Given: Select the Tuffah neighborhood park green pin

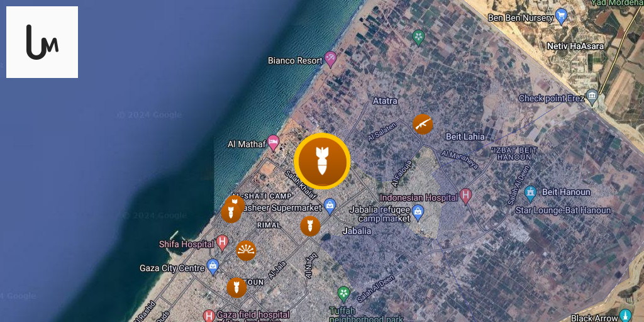Looking at the screenshot, I should pyautogui.click(x=344, y=294).
